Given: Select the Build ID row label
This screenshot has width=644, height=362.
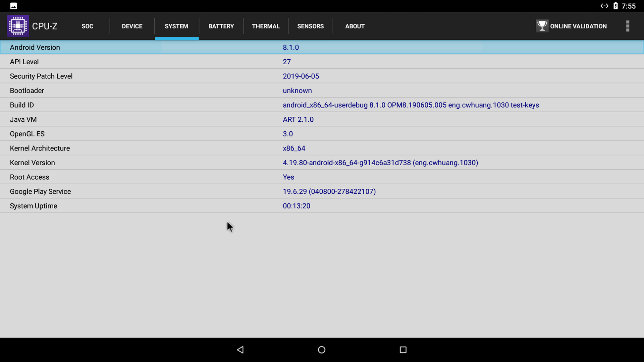Looking at the screenshot, I should [x=22, y=105].
